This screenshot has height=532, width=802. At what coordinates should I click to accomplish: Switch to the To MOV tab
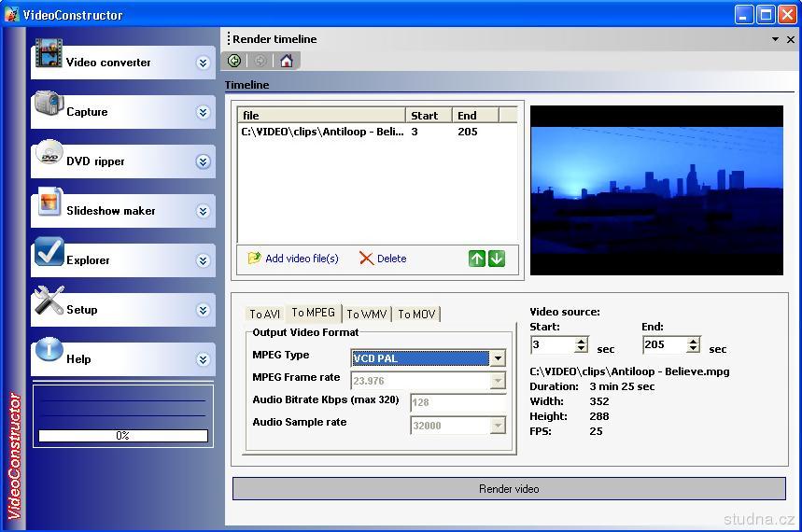pyautogui.click(x=416, y=315)
